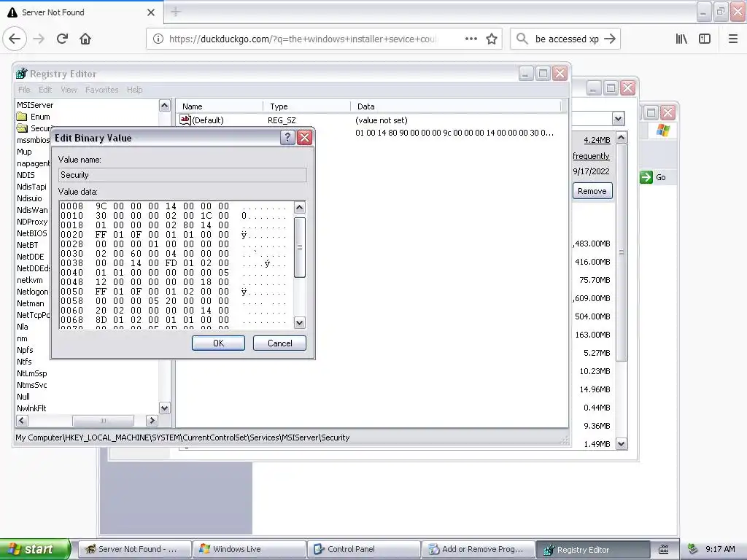The height and width of the screenshot is (560, 747).
Task: Select the NtmsSvc key in the tree
Action: coord(31,385)
